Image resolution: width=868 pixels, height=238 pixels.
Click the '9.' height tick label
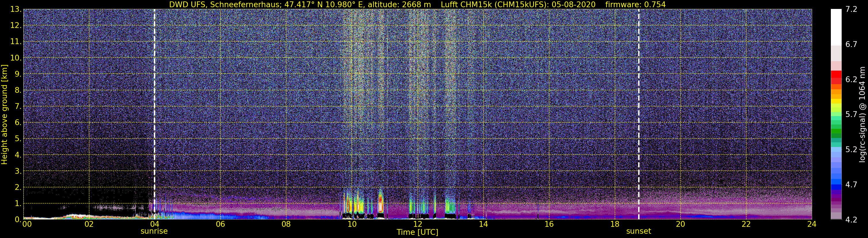coord(18,74)
